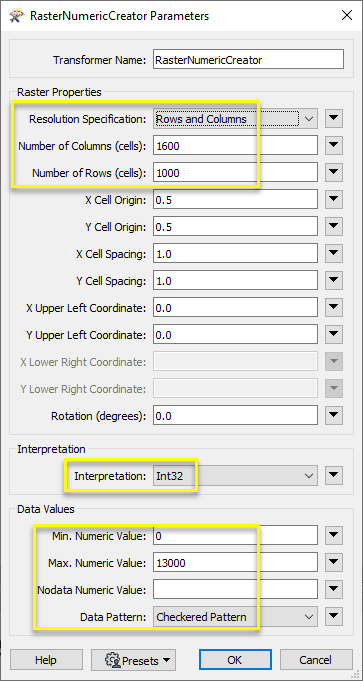Click the Transformer Name text field
The width and height of the screenshot is (363, 681).
[x=248, y=60]
